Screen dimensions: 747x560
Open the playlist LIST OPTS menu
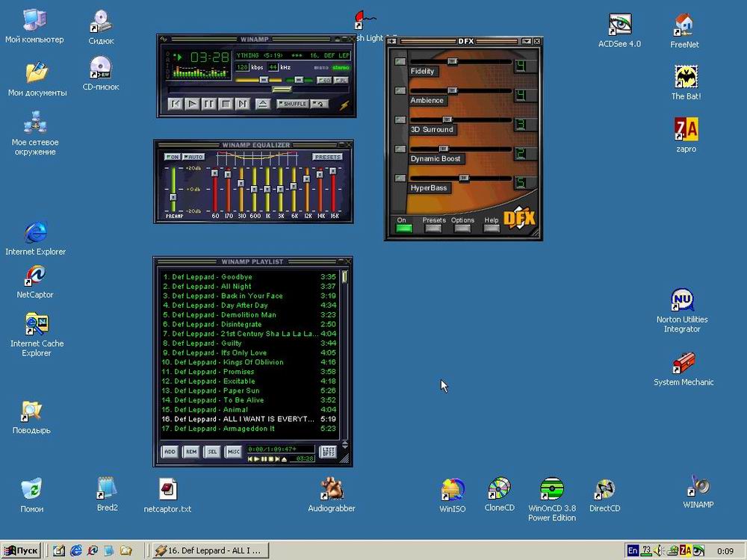(328, 452)
